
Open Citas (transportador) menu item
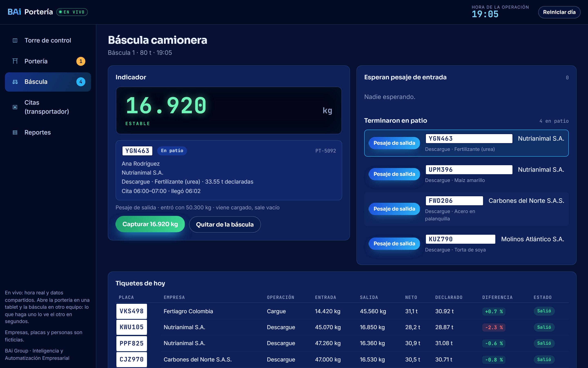[x=48, y=107]
